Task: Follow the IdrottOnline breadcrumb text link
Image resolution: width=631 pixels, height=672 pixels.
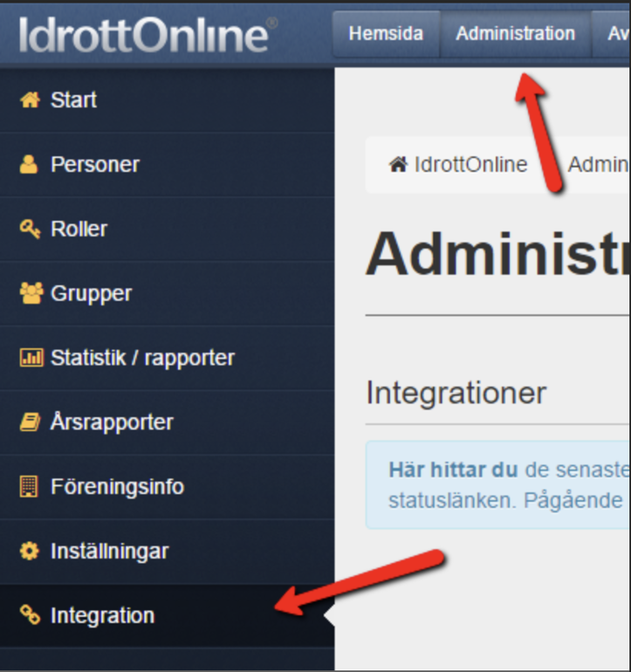Action: click(470, 164)
